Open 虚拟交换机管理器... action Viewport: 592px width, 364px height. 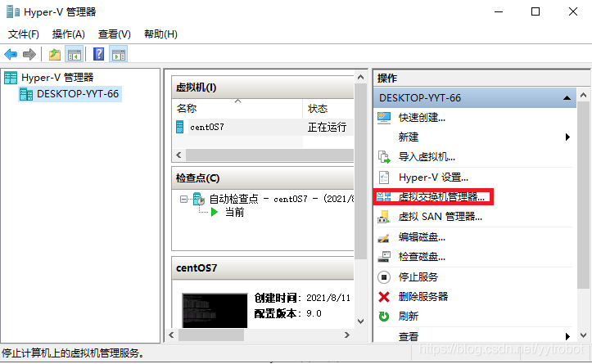[441, 196]
